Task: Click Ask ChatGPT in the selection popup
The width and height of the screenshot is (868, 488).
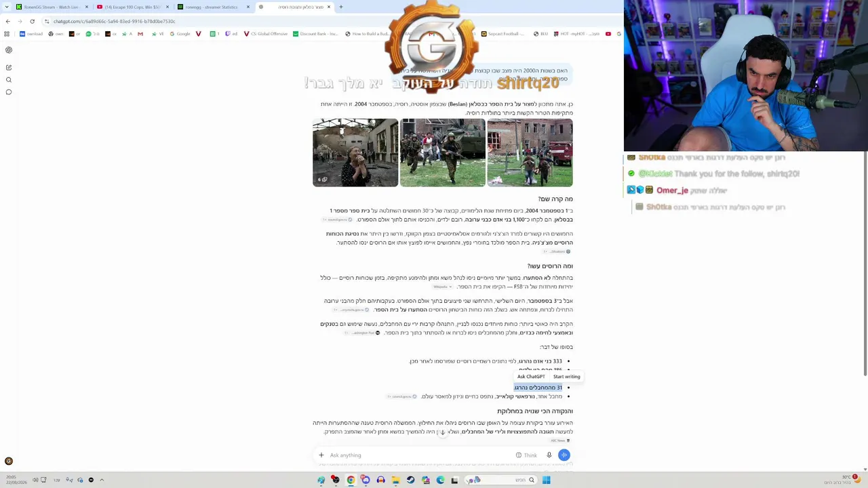Action: [531, 377]
